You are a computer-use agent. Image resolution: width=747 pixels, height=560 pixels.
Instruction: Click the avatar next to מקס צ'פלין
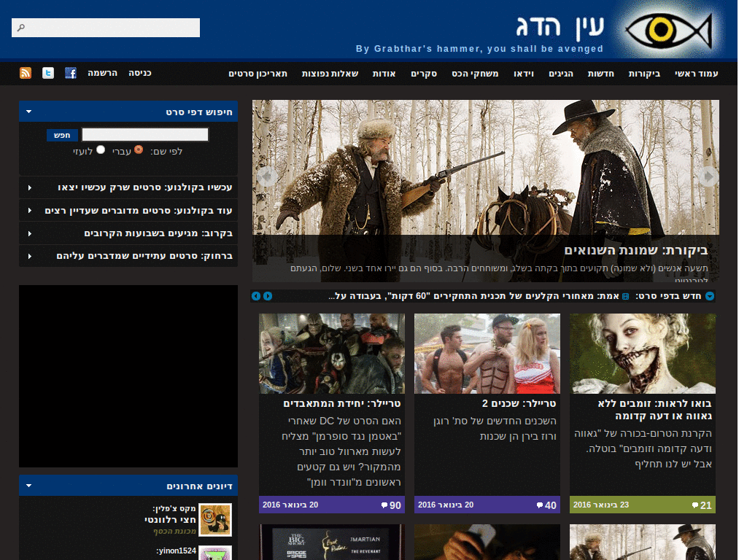pyautogui.click(x=215, y=519)
